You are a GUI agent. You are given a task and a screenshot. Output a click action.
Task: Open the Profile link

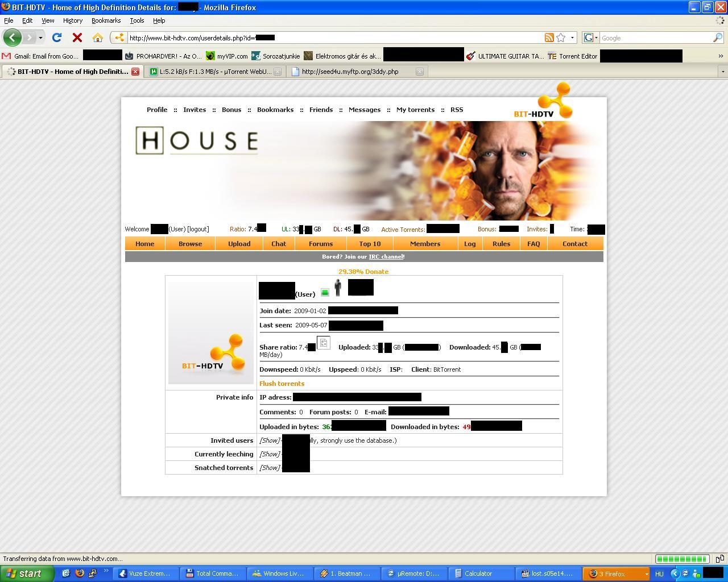coord(157,110)
